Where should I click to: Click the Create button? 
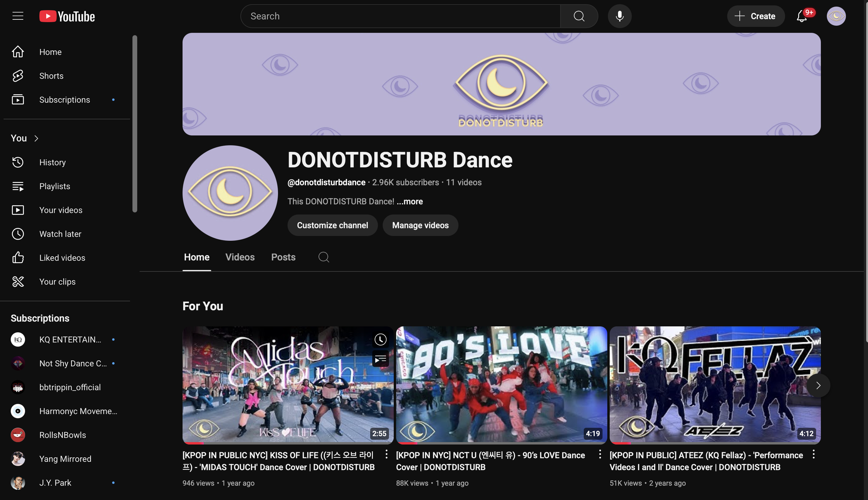[756, 16]
